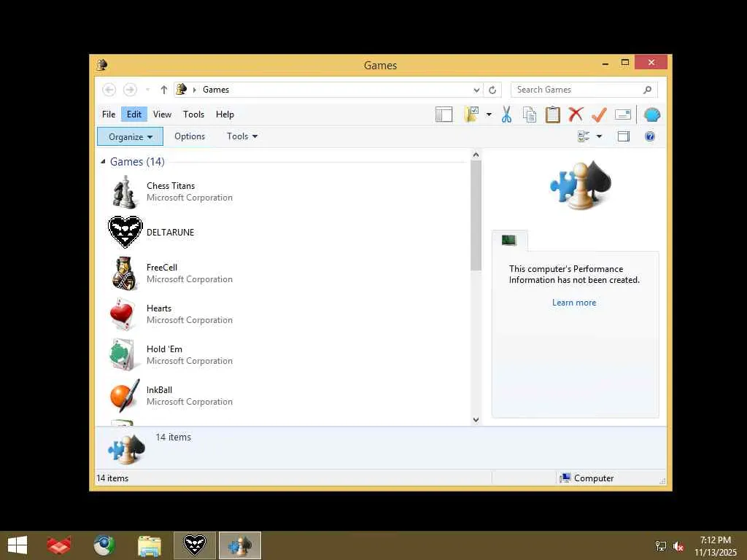Toggle the preview pane button
This screenshot has width=747, height=560.
coord(624,136)
